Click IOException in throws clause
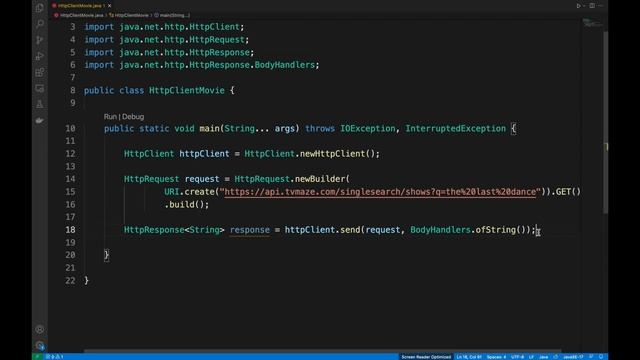This screenshot has width=640, height=360. pos(368,129)
